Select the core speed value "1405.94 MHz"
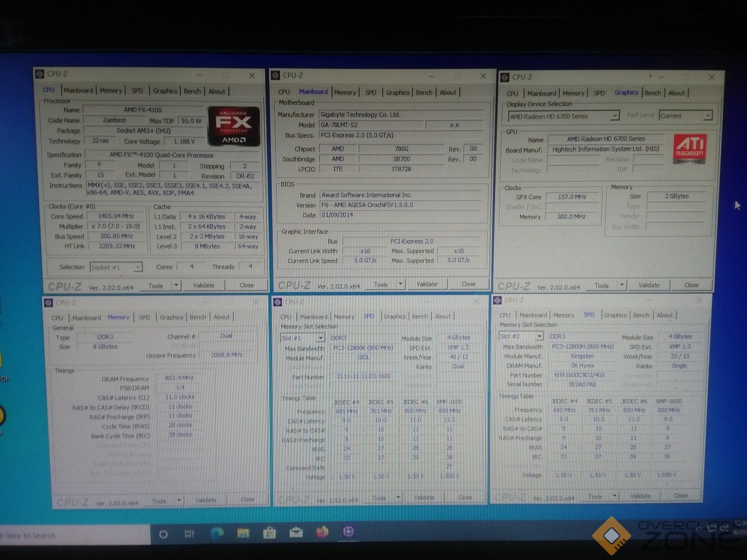 pos(116,216)
